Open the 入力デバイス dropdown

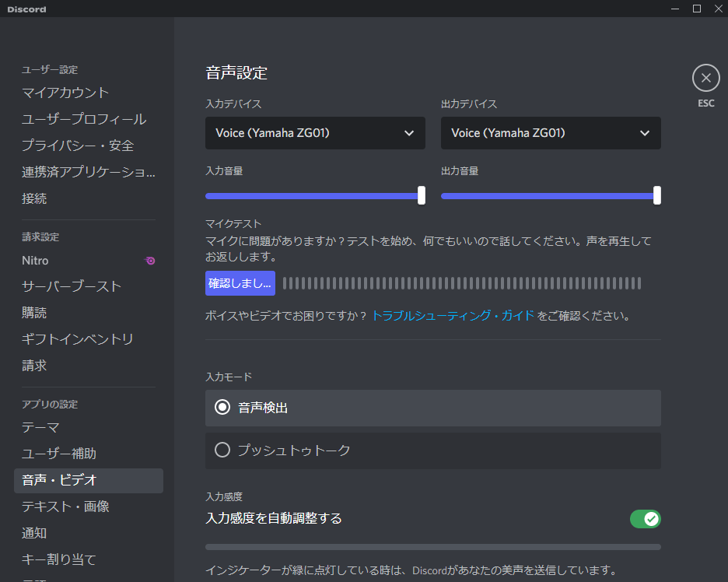315,133
